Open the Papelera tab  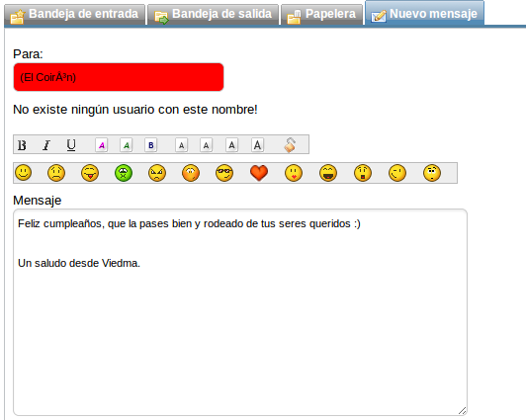[321, 15]
